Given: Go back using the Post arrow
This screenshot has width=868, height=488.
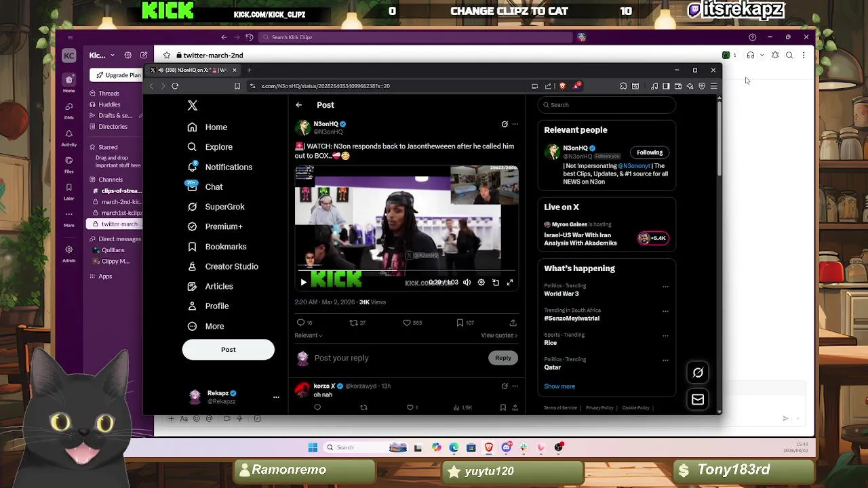Looking at the screenshot, I should point(298,105).
